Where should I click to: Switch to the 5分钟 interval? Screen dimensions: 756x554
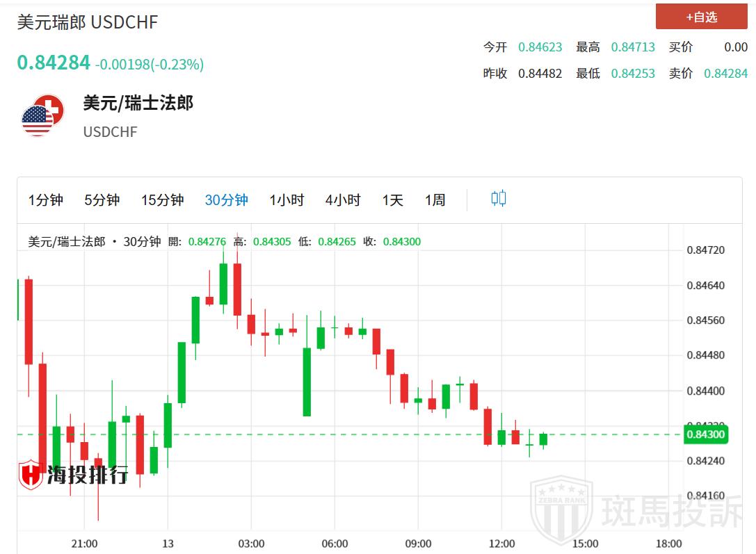point(102,200)
